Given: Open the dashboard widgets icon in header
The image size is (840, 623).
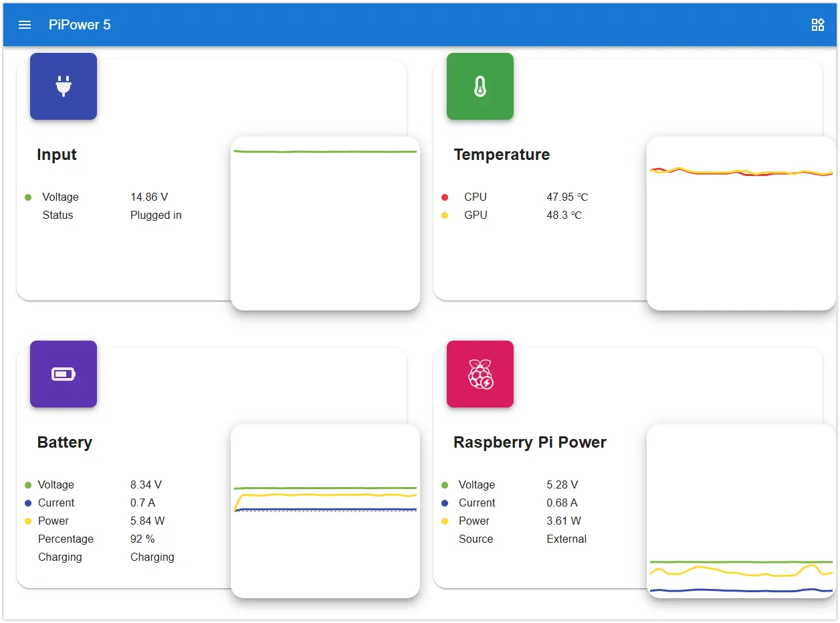Looking at the screenshot, I should click(817, 25).
